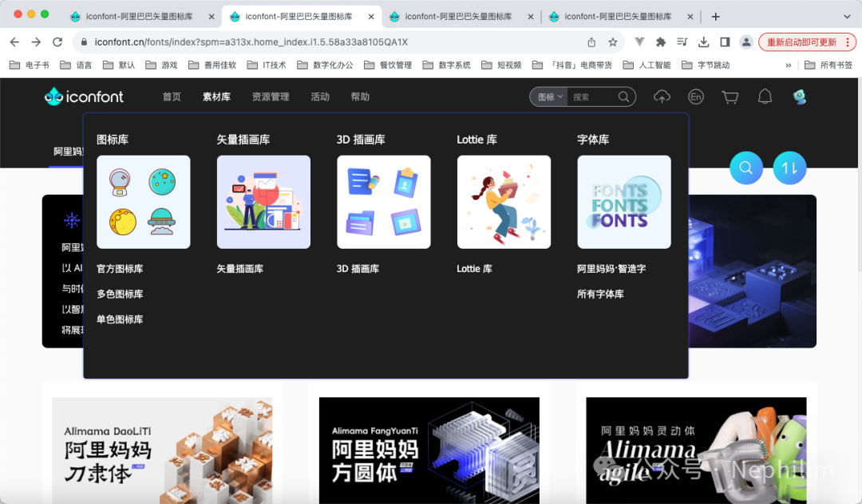This screenshot has width=862, height=504.
Task: Click the 矢量插画库 illustration thumbnail
Action: point(264,202)
